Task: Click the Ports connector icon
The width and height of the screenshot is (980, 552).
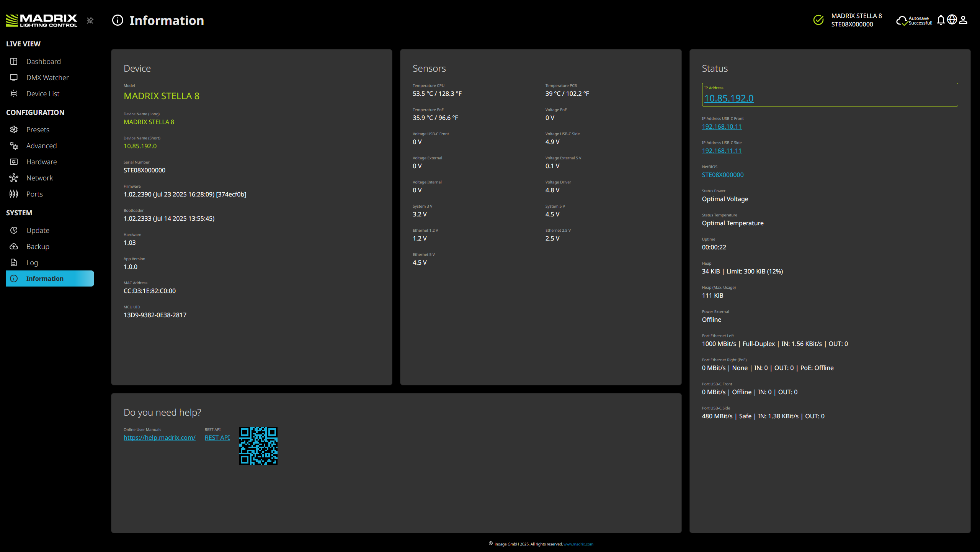Action: (x=14, y=194)
